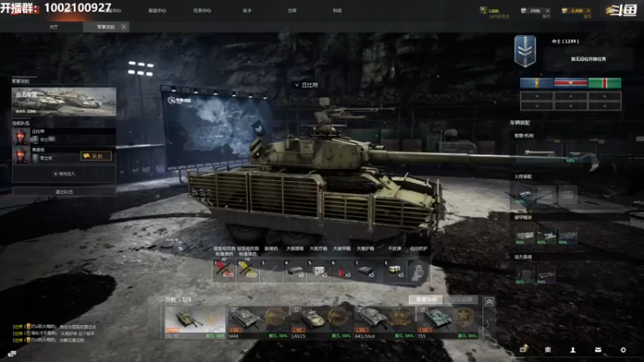
Task: Click the second power system module icon
Action: (546, 274)
